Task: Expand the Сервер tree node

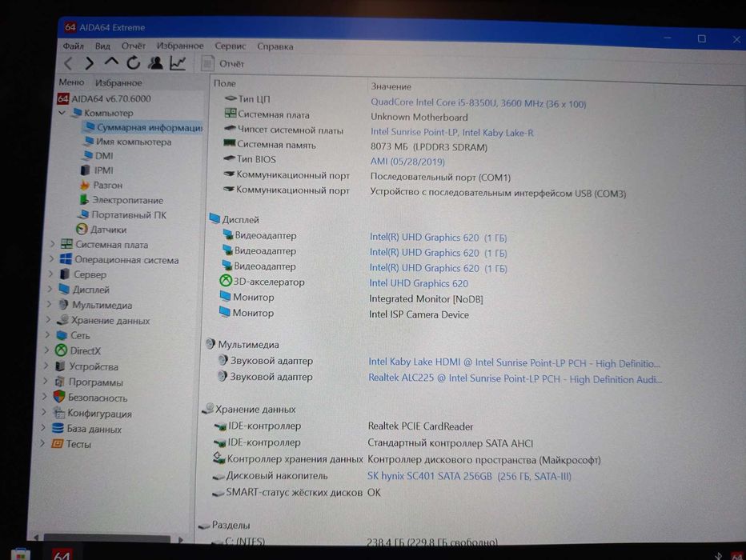Action: click(x=50, y=274)
